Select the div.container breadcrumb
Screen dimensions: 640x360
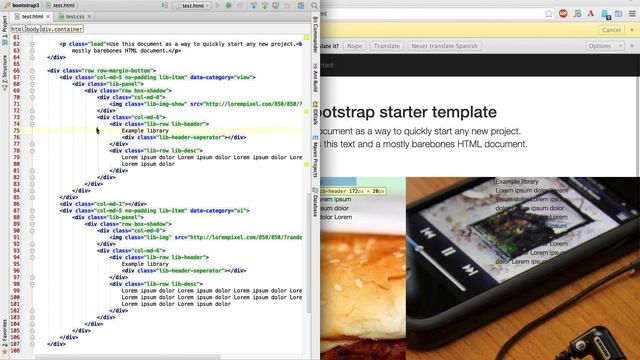coord(62,29)
